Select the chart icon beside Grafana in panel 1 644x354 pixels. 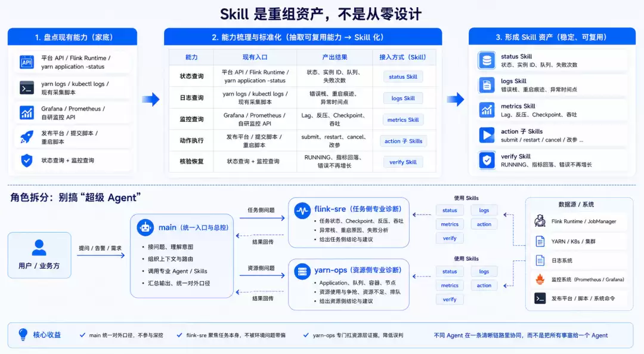pyautogui.click(x=27, y=113)
